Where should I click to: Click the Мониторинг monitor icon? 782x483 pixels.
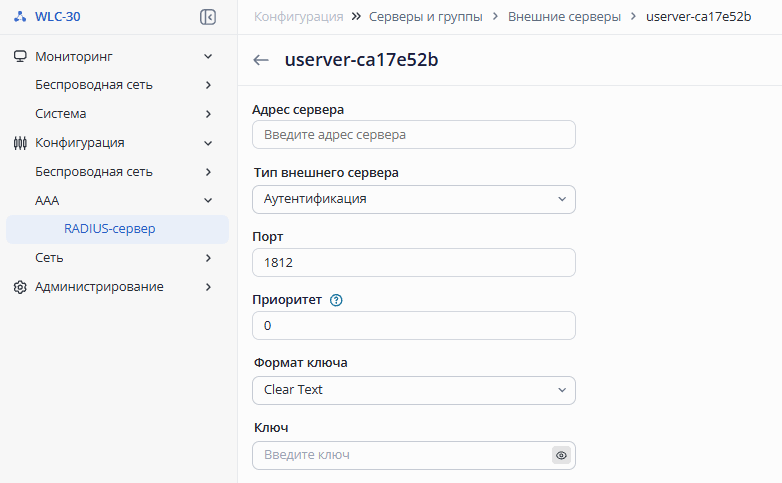20,56
